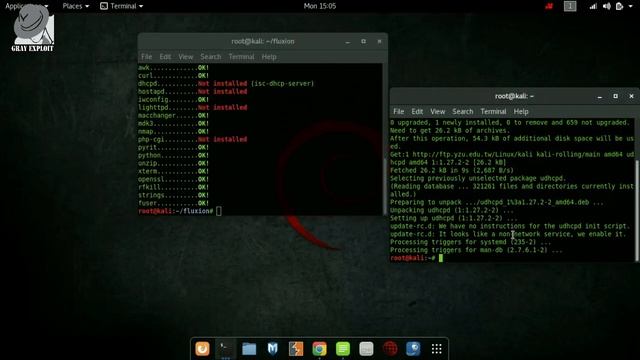
Task: Open the volume indicator in top bar
Action: coord(607,6)
